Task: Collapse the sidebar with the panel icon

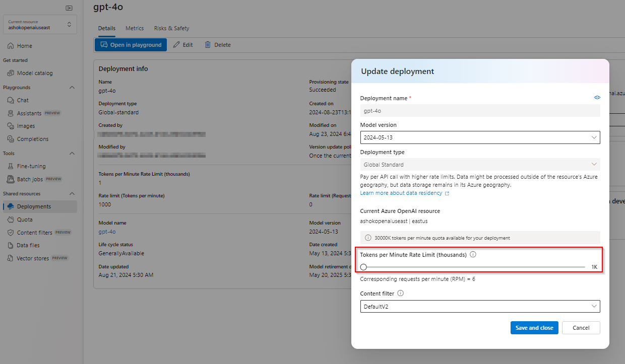Action: 69,8
